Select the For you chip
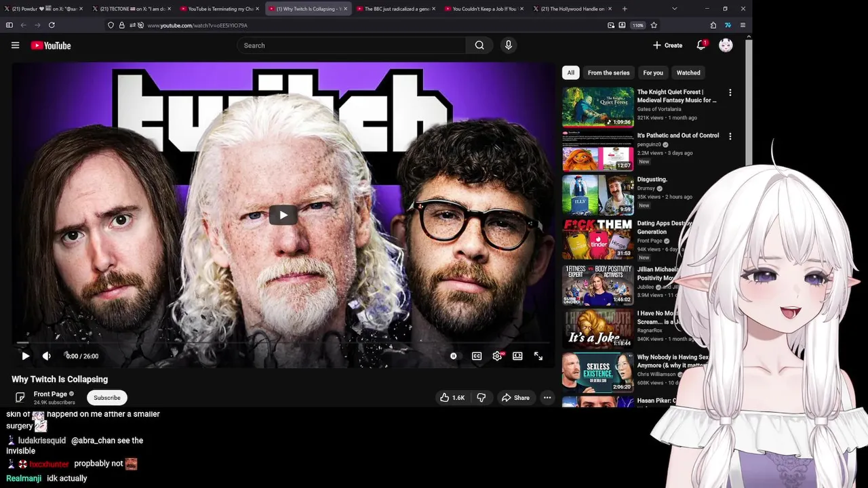 (x=653, y=73)
